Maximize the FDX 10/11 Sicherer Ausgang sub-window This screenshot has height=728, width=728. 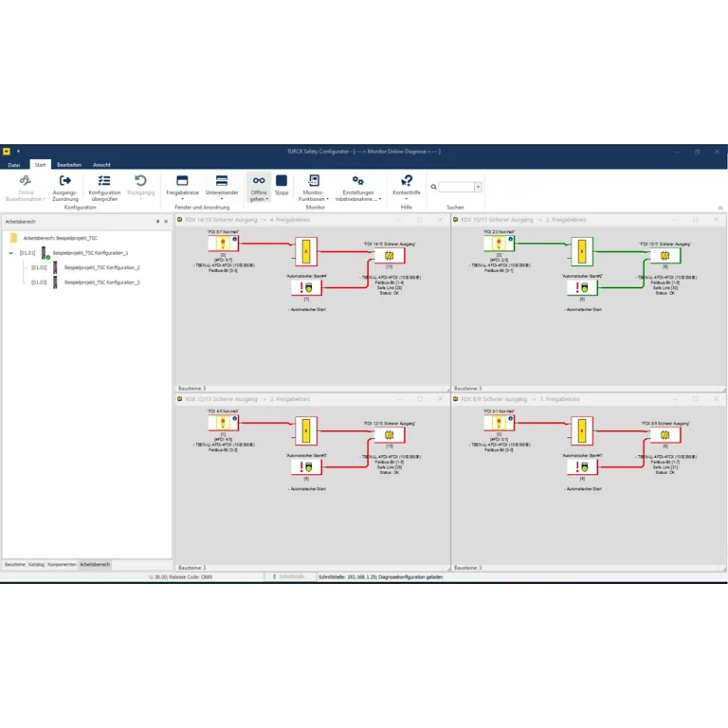pos(695,220)
